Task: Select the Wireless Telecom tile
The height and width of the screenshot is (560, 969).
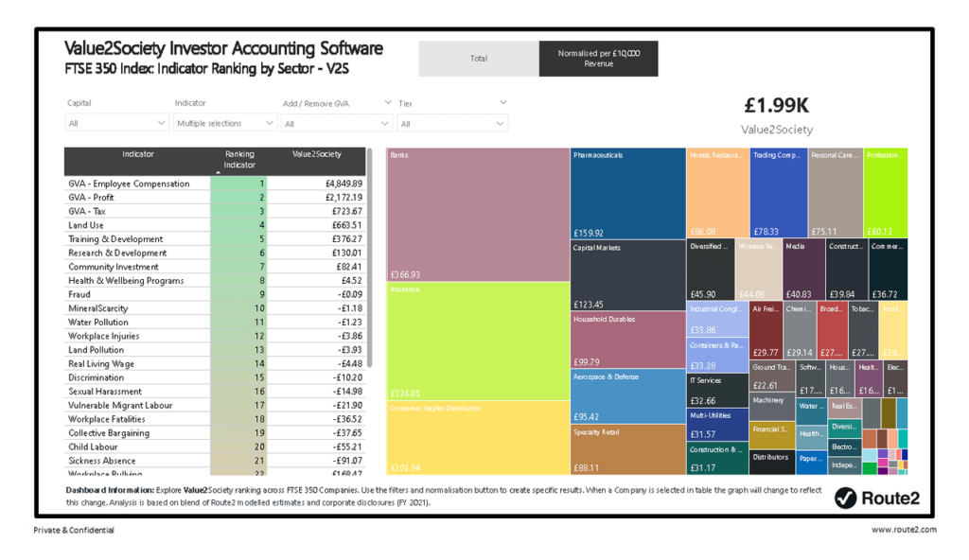Action: point(759,270)
